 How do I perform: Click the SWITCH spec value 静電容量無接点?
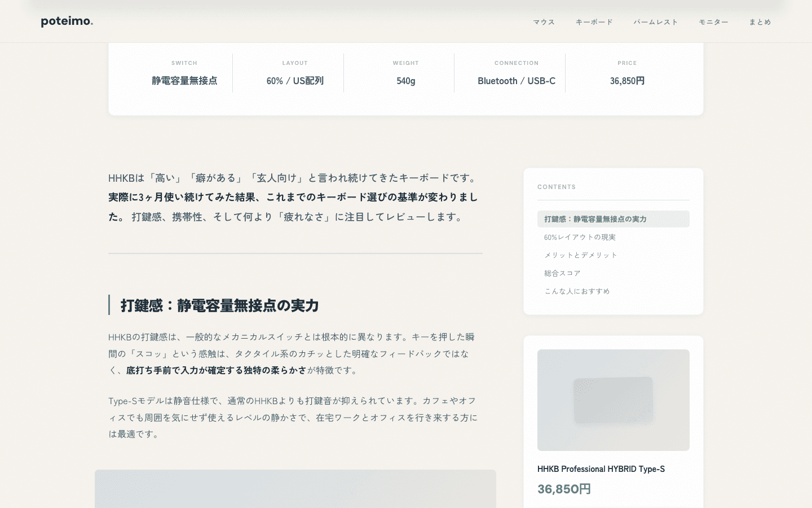[184, 81]
